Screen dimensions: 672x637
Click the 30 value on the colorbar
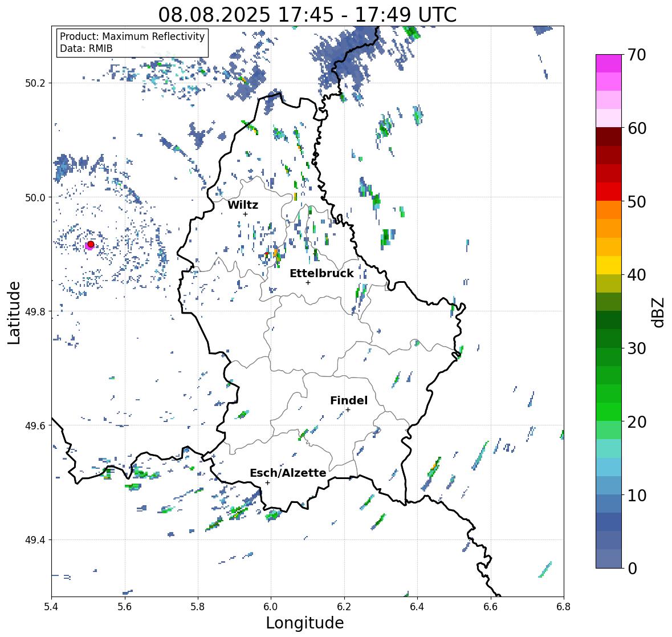637,348
